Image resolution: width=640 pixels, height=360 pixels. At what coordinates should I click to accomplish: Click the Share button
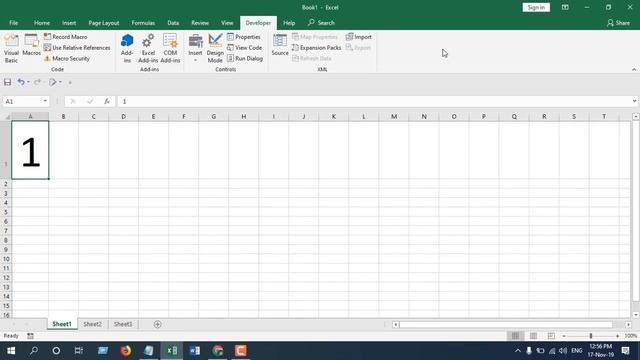618,23
